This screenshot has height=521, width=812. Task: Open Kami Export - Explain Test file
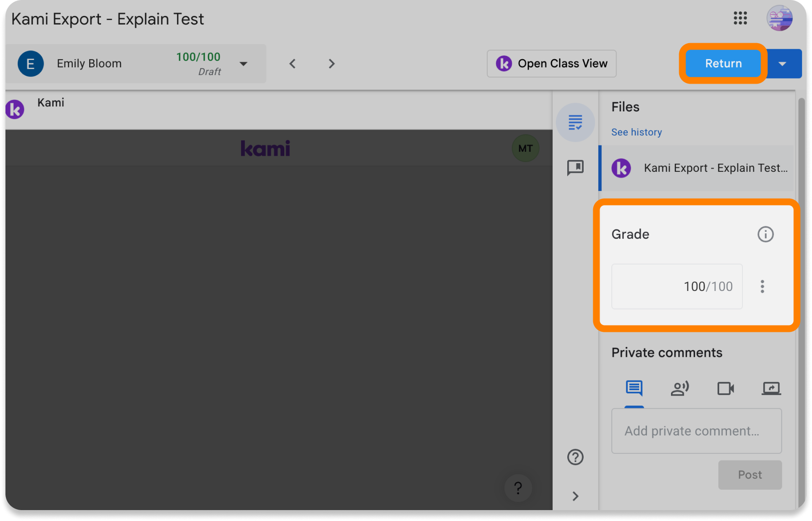pos(697,168)
